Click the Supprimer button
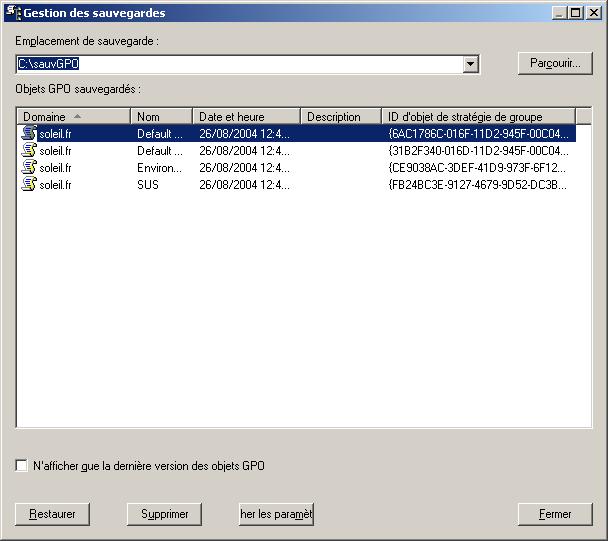Viewport: 608px width, 541px height. [x=164, y=514]
